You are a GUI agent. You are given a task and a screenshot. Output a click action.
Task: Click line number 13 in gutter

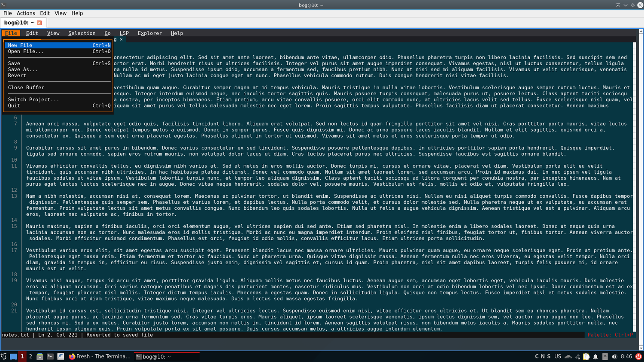click(14, 196)
